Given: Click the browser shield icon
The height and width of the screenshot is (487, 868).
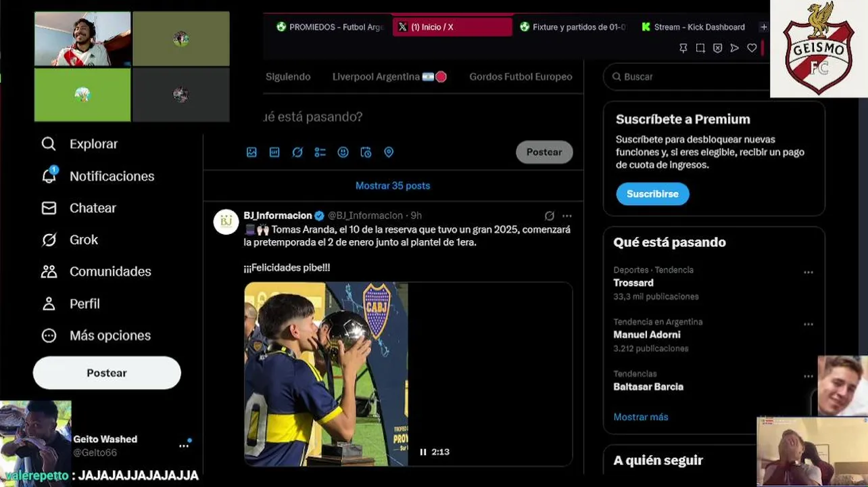Looking at the screenshot, I should click(717, 48).
